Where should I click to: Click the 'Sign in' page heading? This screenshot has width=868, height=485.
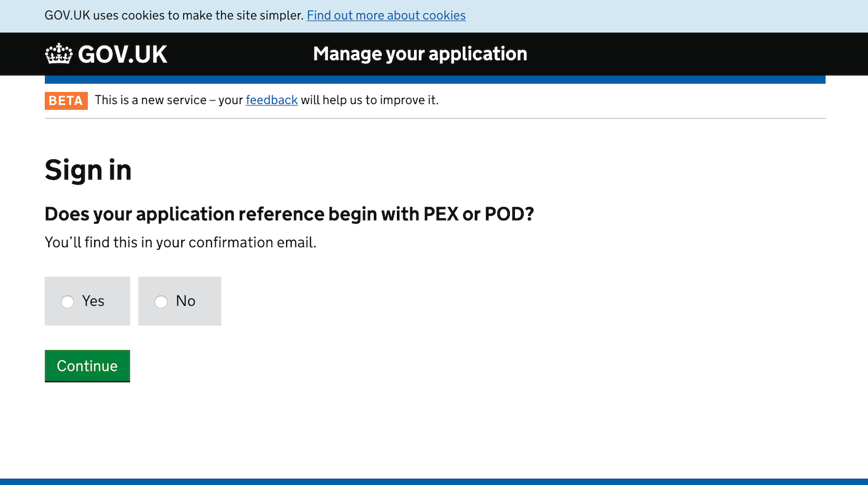point(88,170)
